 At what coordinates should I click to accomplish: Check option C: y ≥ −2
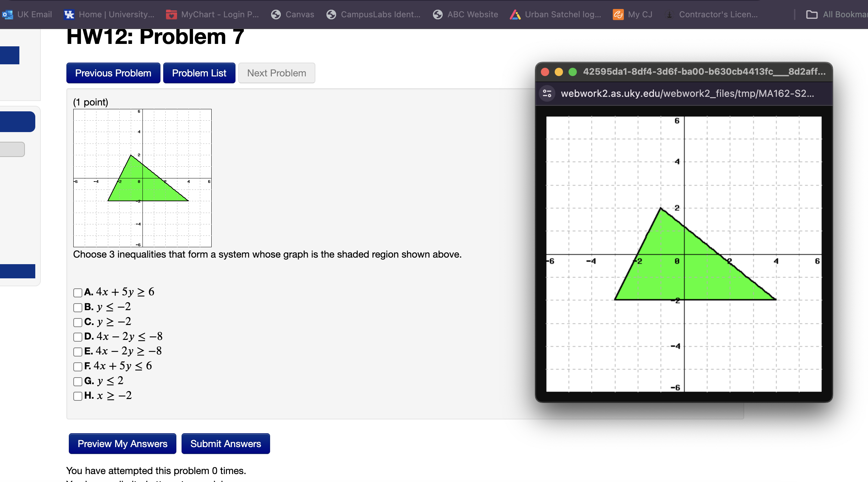[77, 323]
